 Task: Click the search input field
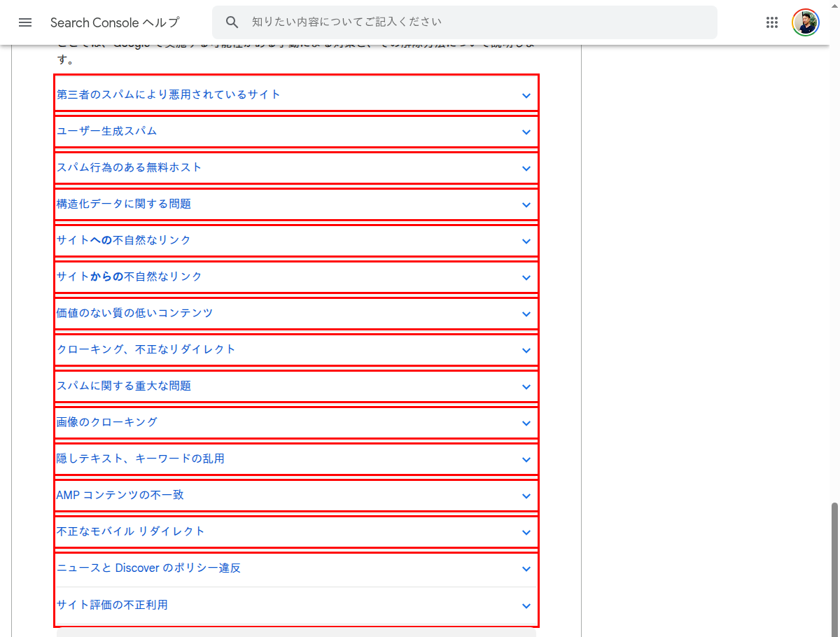click(462, 22)
